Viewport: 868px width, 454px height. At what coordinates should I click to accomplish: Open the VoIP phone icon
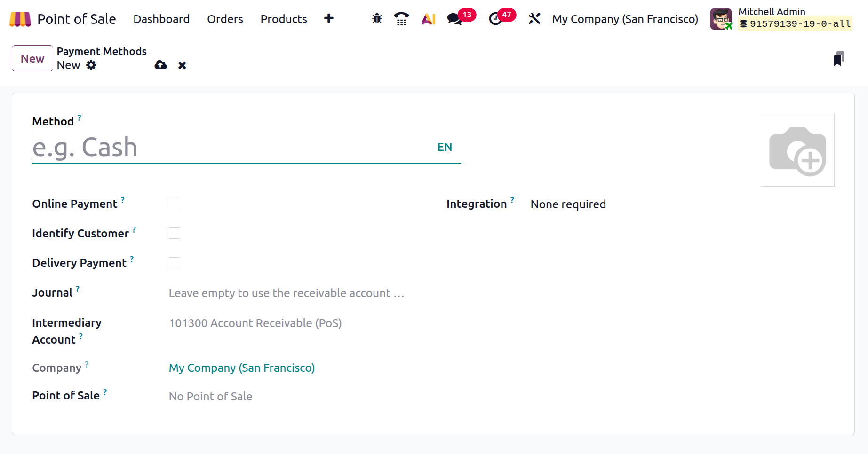click(x=401, y=19)
